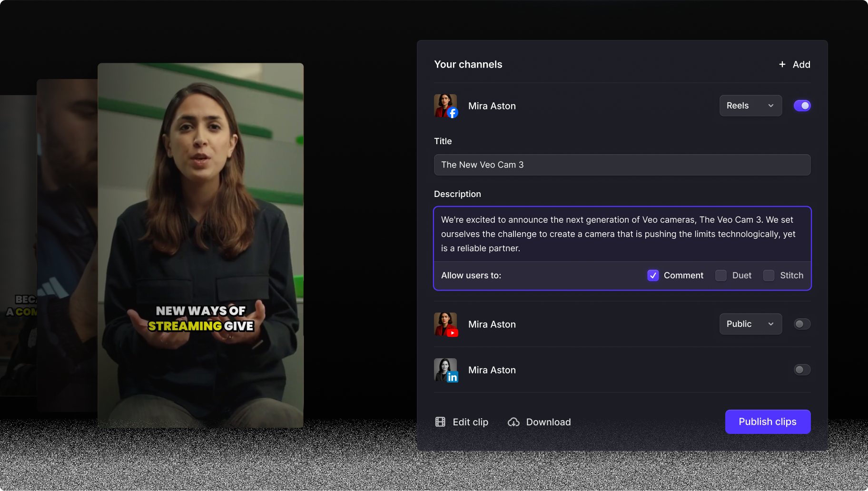The height and width of the screenshot is (491, 868).
Task: Uncheck the Comment checkbox
Action: (653, 275)
